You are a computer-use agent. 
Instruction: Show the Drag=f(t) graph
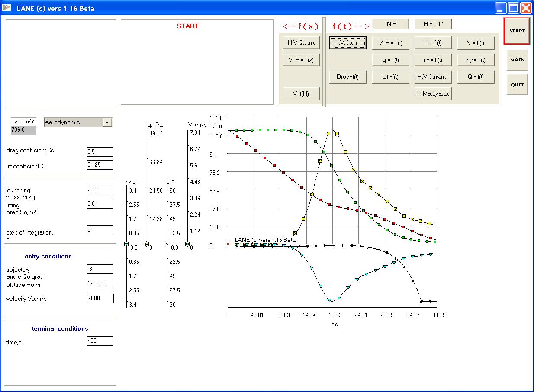(348, 77)
